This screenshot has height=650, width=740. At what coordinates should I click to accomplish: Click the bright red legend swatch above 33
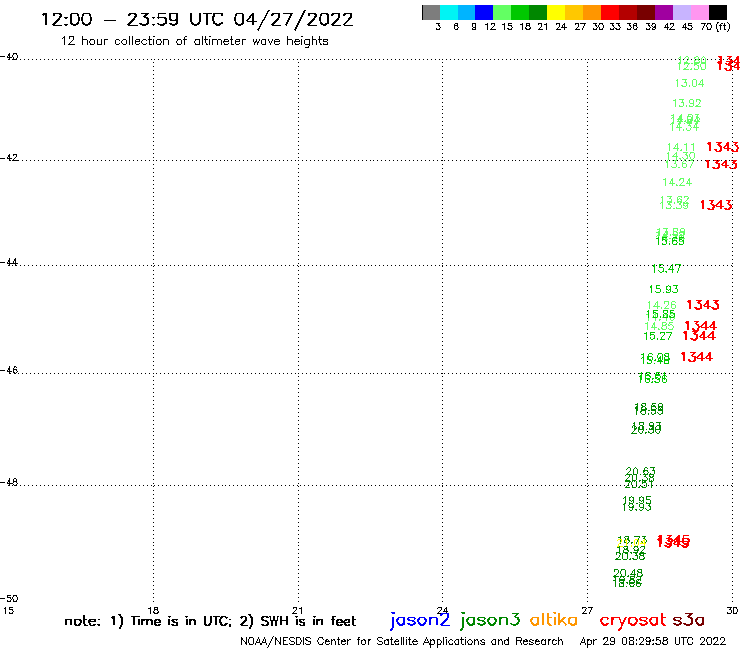tap(610, 13)
